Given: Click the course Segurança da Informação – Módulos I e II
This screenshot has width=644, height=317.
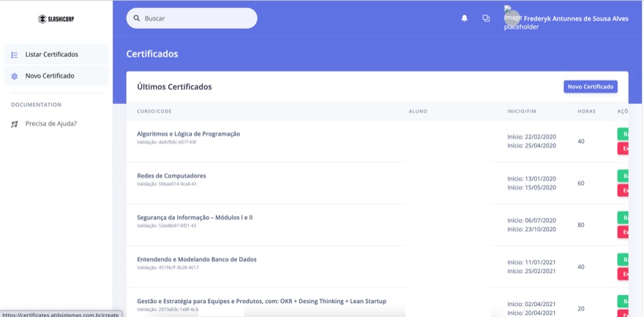Looking at the screenshot, I should [x=195, y=217].
